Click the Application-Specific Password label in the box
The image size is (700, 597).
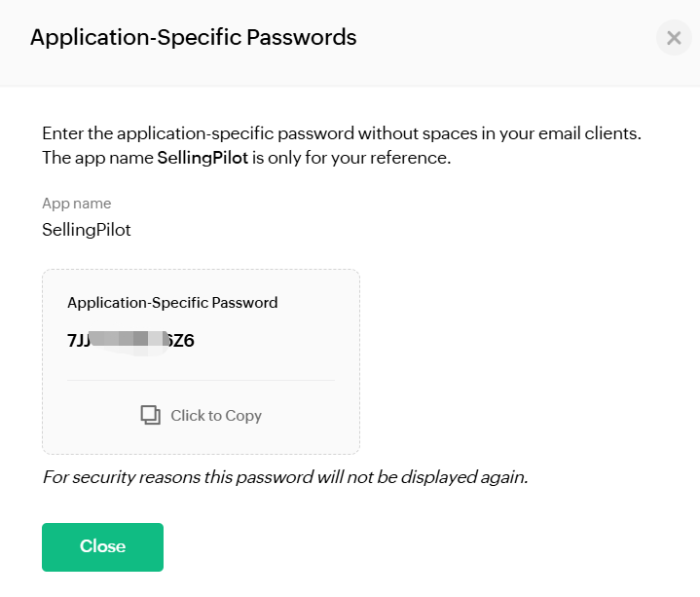coord(172,303)
